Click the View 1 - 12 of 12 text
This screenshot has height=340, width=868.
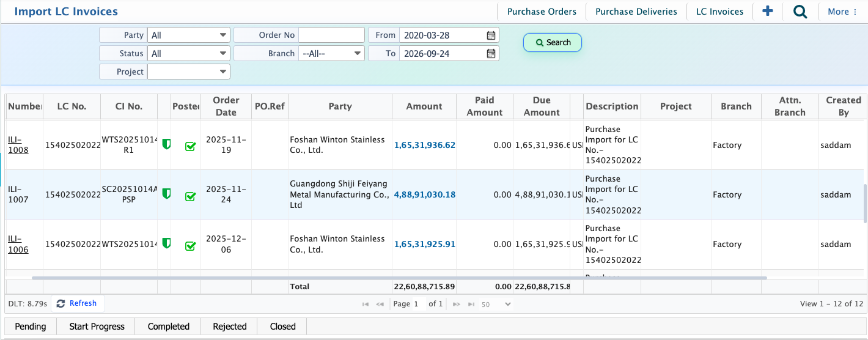(831, 304)
